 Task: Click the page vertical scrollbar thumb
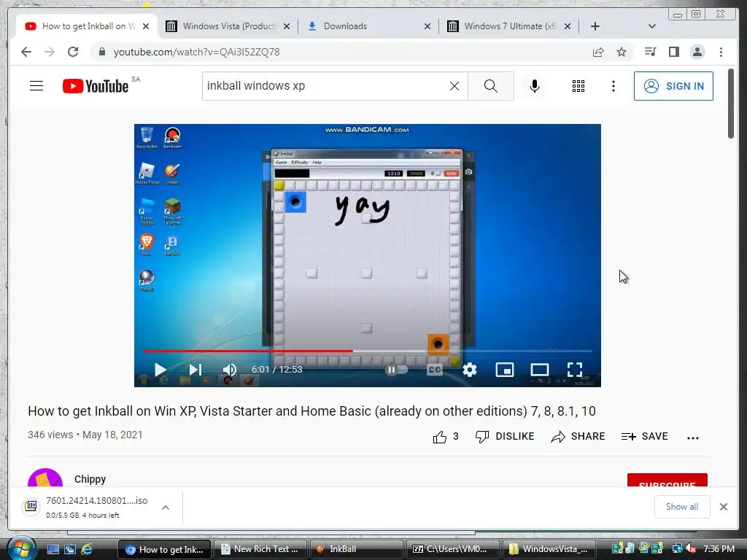pos(731,104)
